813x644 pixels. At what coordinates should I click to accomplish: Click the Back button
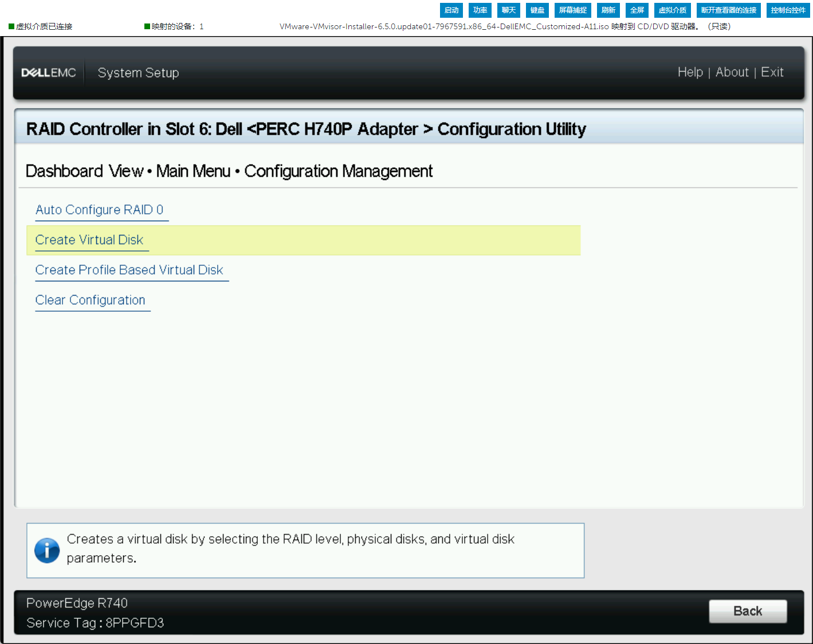click(748, 611)
